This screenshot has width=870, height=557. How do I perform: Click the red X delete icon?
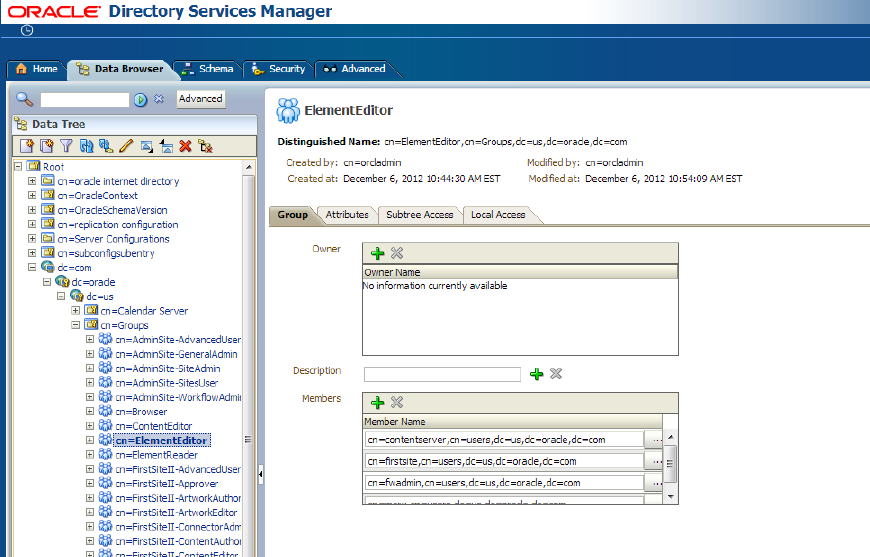coord(185,146)
